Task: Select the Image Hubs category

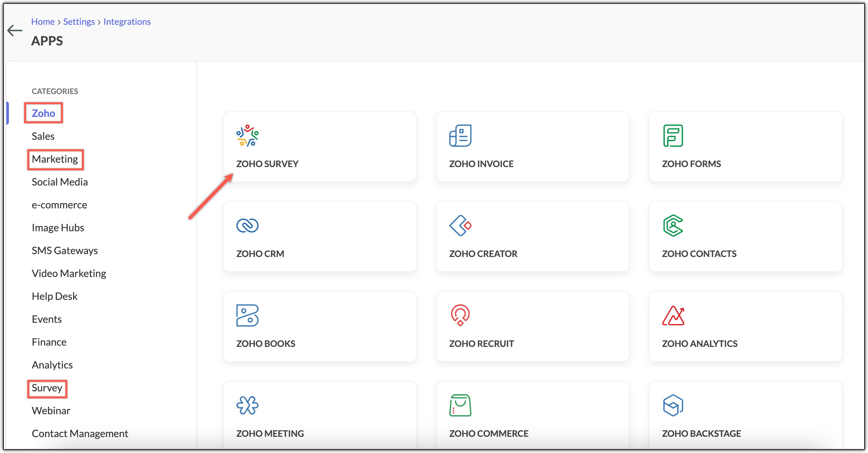Action: click(58, 228)
